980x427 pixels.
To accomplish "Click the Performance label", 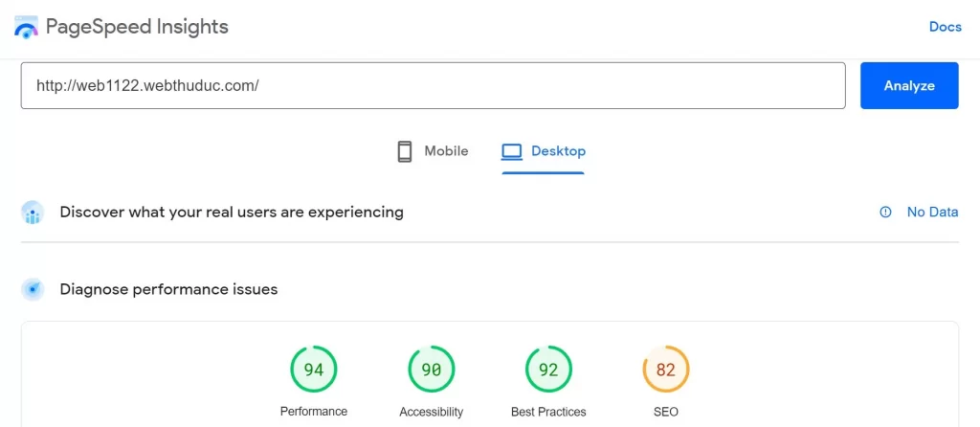I will [314, 412].
